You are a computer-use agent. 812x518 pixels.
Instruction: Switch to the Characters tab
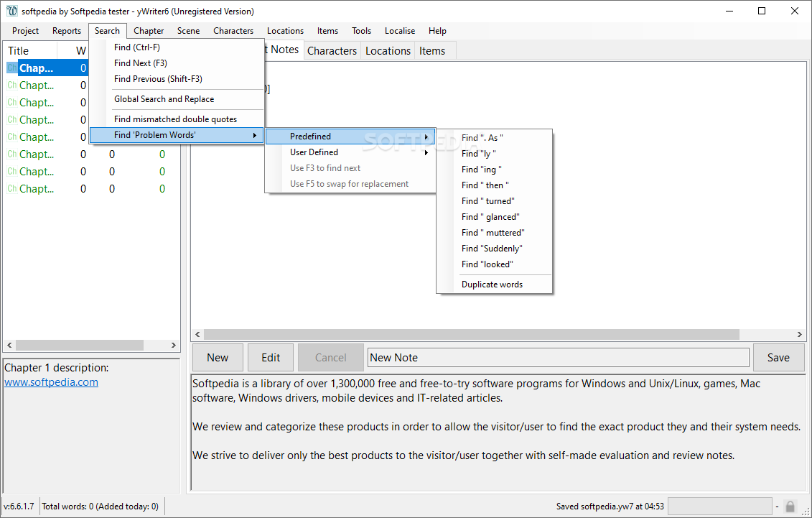point(332,51)
